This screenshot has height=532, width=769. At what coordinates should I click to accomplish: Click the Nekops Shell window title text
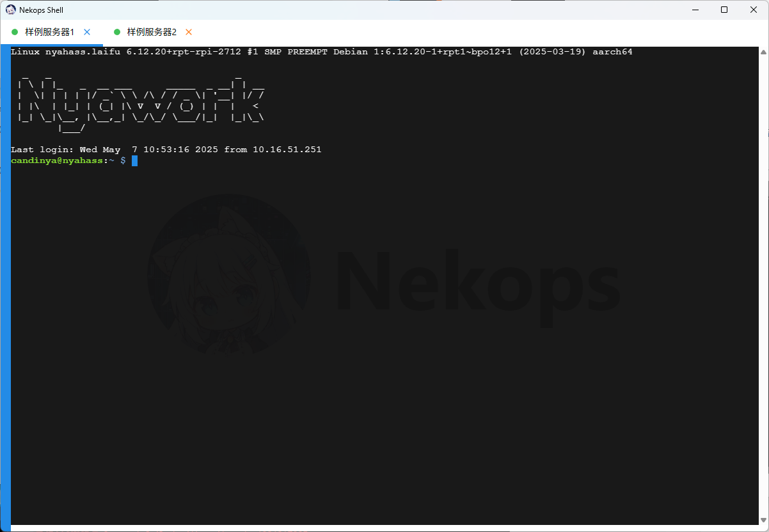click(x=41, y=10)
